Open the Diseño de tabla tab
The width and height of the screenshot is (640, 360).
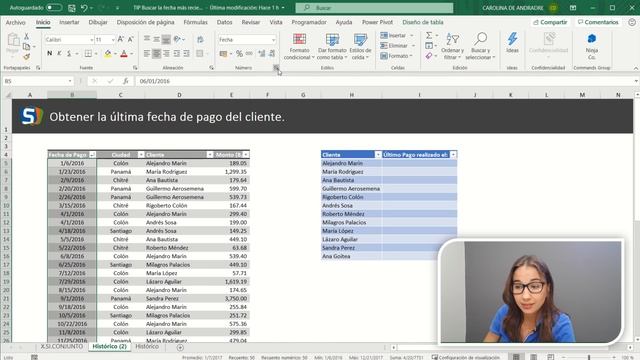click(x=423, y=22)
